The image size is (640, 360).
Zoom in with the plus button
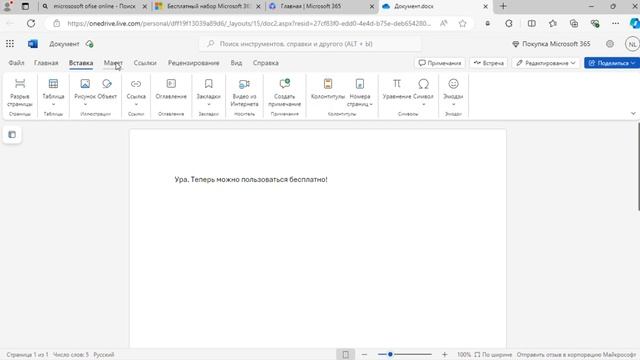click(444, 355)
